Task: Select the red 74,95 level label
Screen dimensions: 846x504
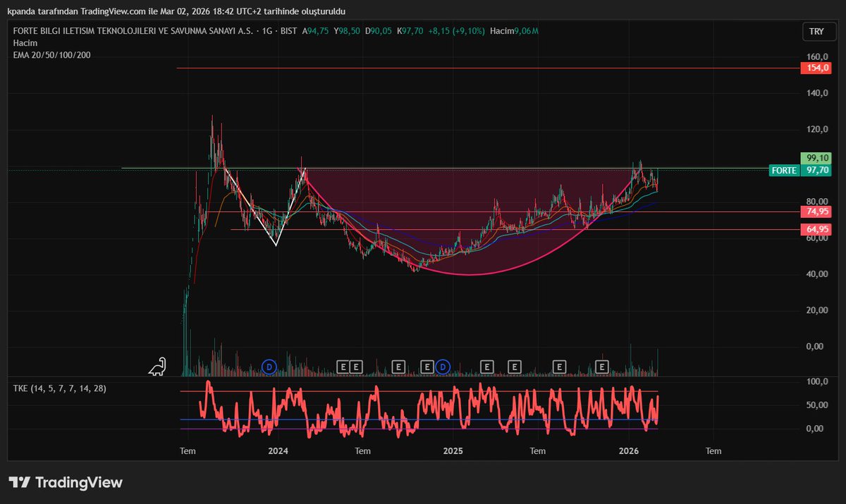Action: pyautogui.click(x=816, y=211)
